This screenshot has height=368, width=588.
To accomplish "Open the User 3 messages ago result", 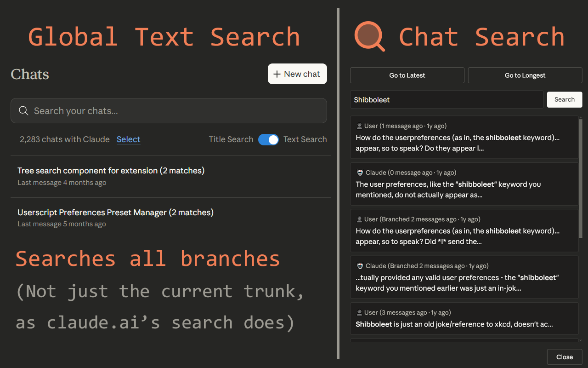I will 464,318.
